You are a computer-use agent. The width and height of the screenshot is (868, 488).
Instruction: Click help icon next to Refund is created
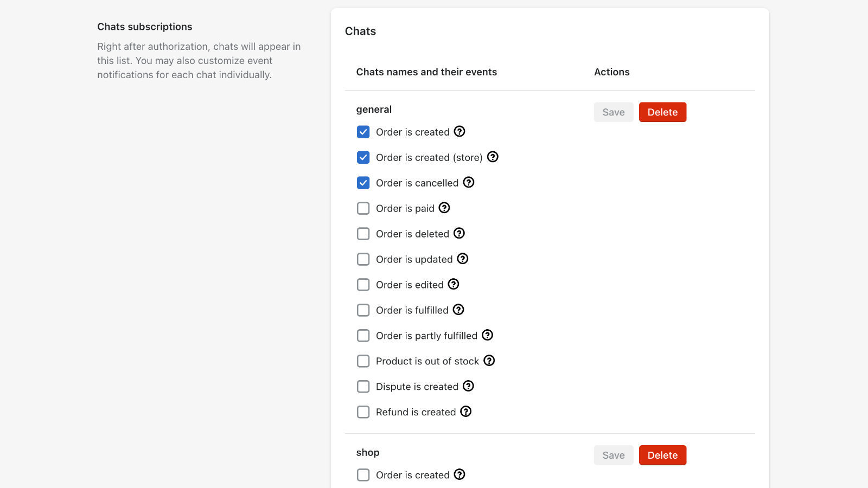pyautogui.click(x=466, y=412)
